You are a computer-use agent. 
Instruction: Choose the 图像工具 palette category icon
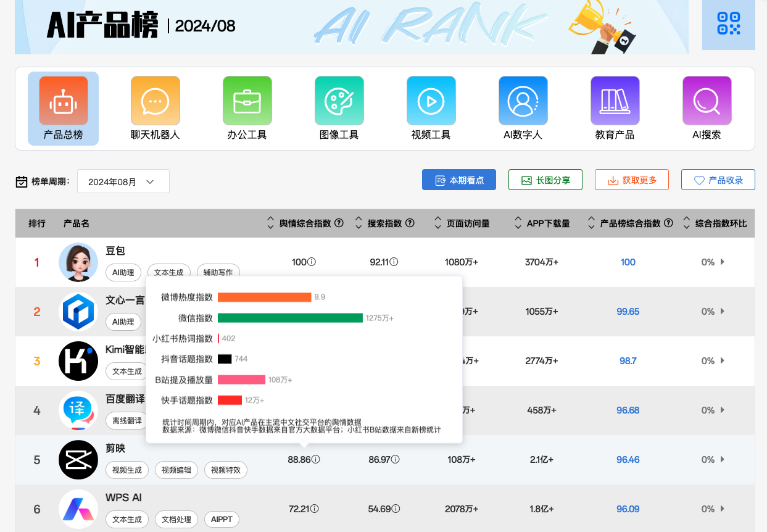[339, 101]
